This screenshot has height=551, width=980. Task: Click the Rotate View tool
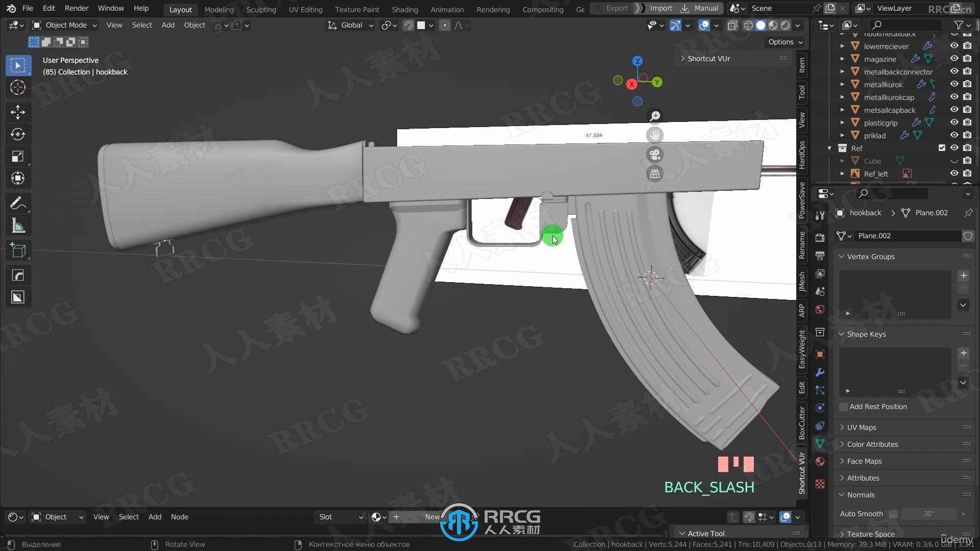186,543
